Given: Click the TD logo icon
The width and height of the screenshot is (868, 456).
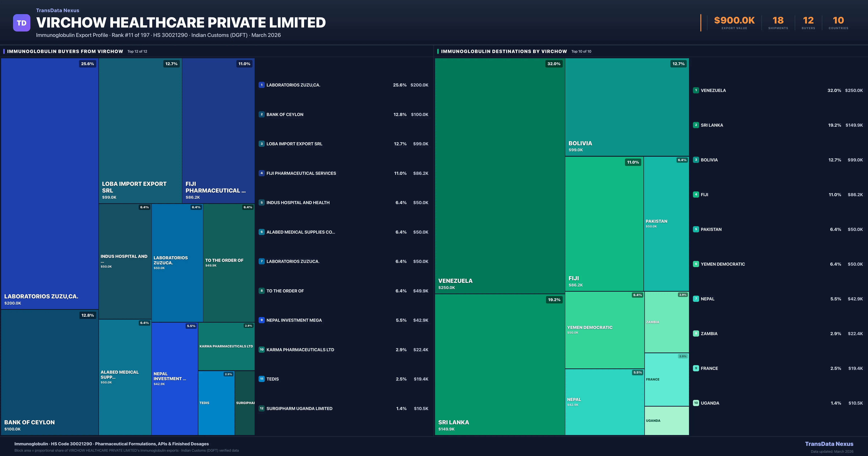Looking at the screenshot, I should pyautogui.click(x=22, y=23).
